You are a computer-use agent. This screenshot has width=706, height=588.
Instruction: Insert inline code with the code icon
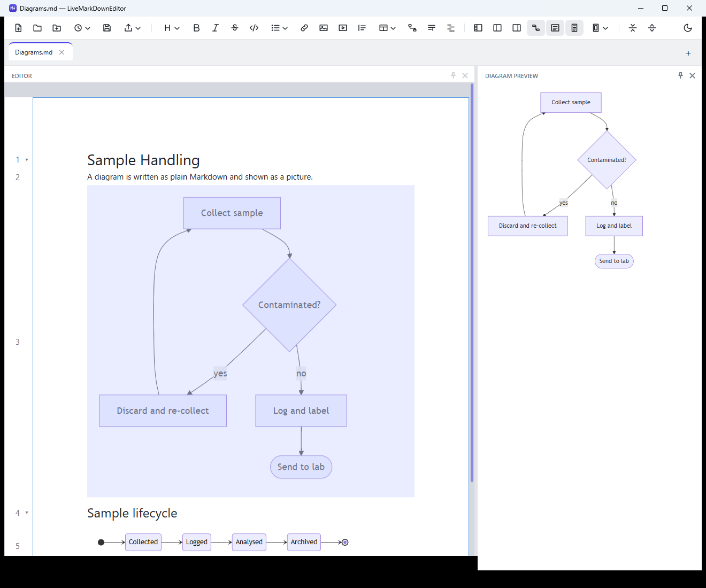click(x=254, y=28)
